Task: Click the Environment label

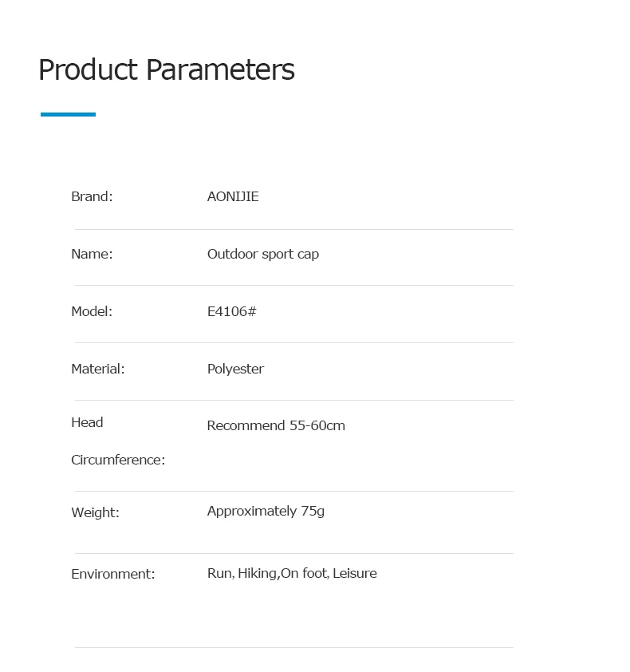Action: coord(113,574)
